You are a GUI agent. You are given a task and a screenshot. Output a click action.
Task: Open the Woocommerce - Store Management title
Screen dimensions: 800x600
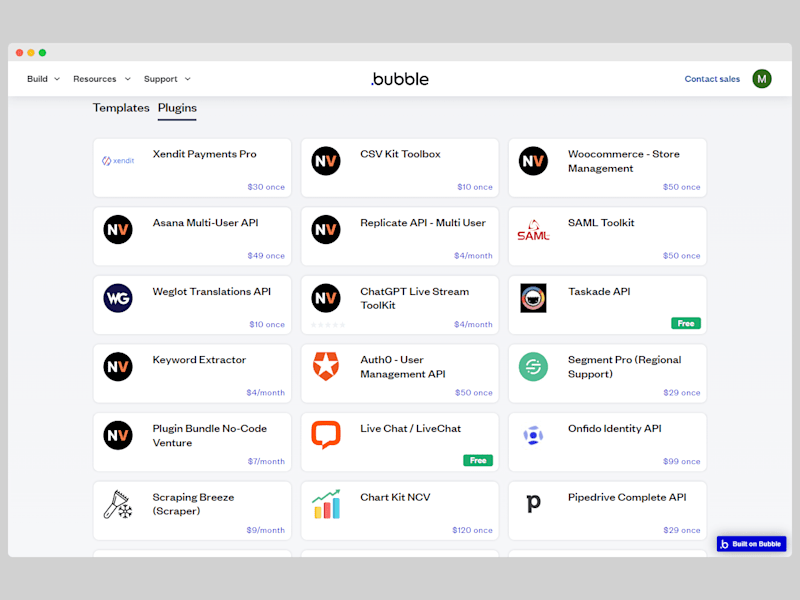coord(623,161)
